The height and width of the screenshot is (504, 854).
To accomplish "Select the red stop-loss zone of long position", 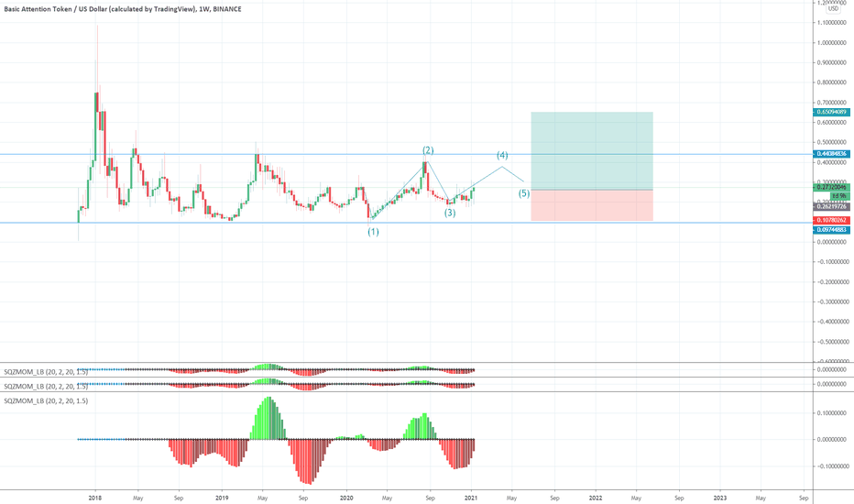I will (x=592, y=205).
